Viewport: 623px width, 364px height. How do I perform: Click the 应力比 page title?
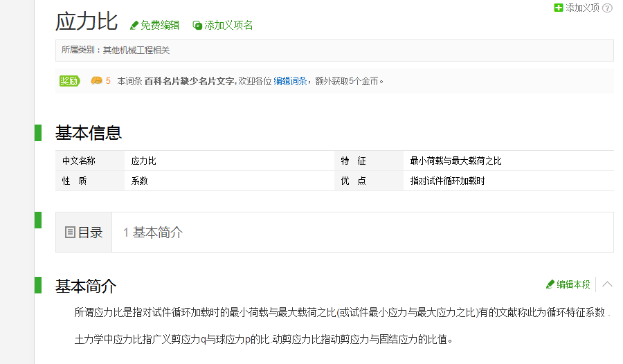tap(87, 21)
